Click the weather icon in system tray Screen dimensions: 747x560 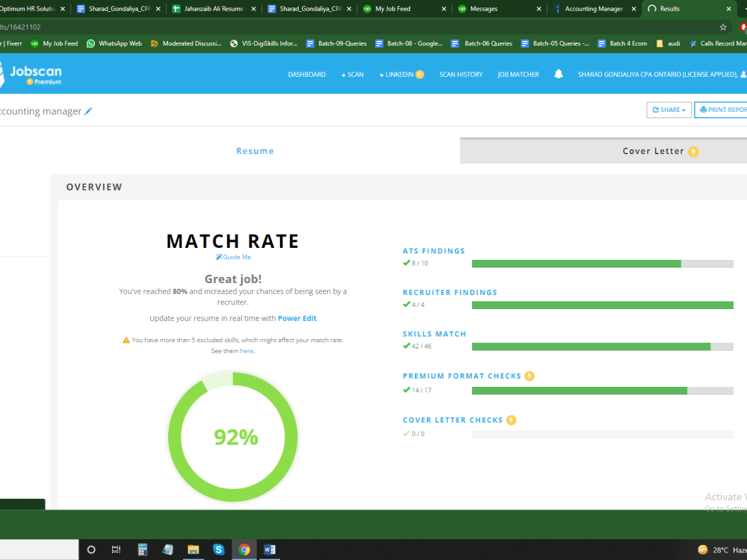pos(703,550)
